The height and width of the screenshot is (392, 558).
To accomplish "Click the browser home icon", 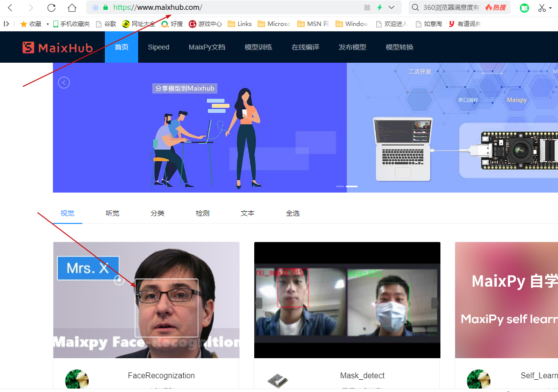I will point(72,8).
